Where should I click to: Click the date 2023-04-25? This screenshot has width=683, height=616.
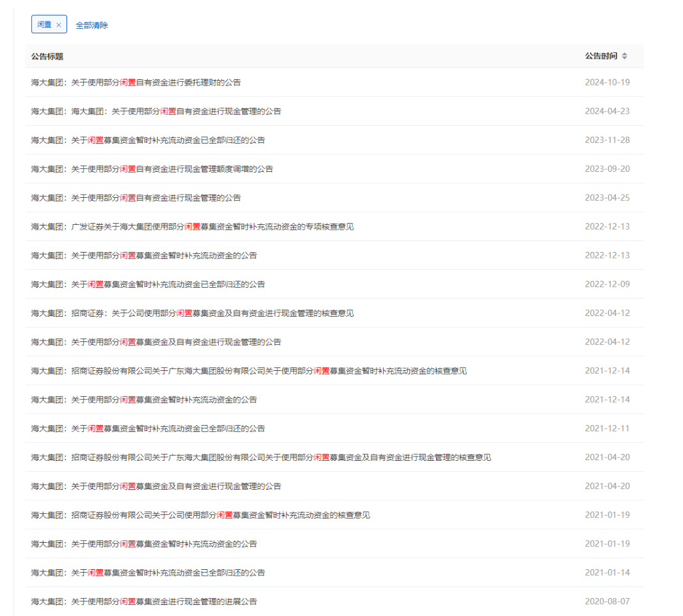[x=607, y=198]
